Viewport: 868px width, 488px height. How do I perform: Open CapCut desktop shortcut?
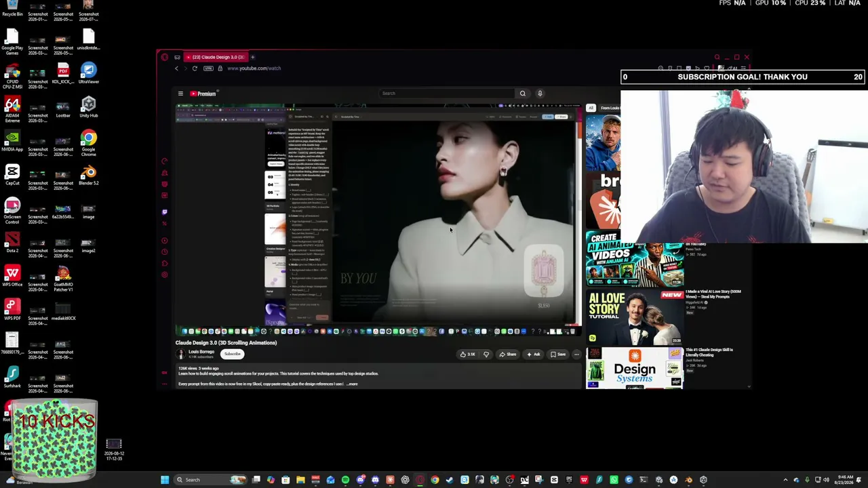(12, 174)
